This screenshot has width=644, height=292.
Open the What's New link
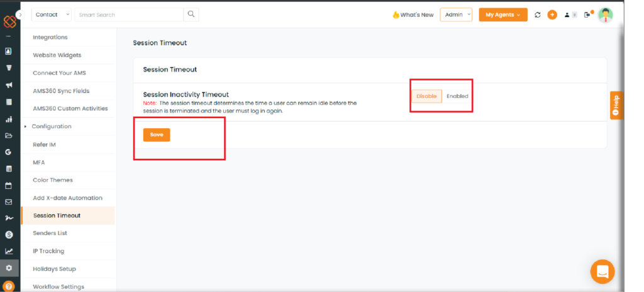click(413, 15)
